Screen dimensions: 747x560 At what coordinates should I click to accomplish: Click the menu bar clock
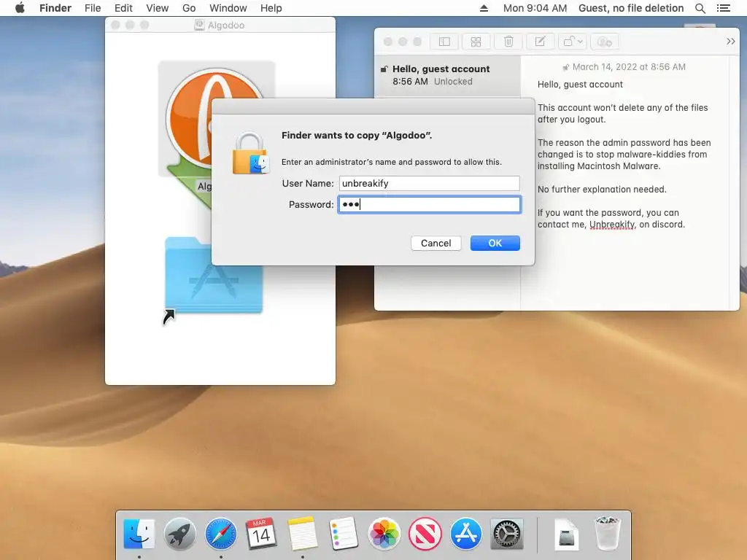point(535,8)
